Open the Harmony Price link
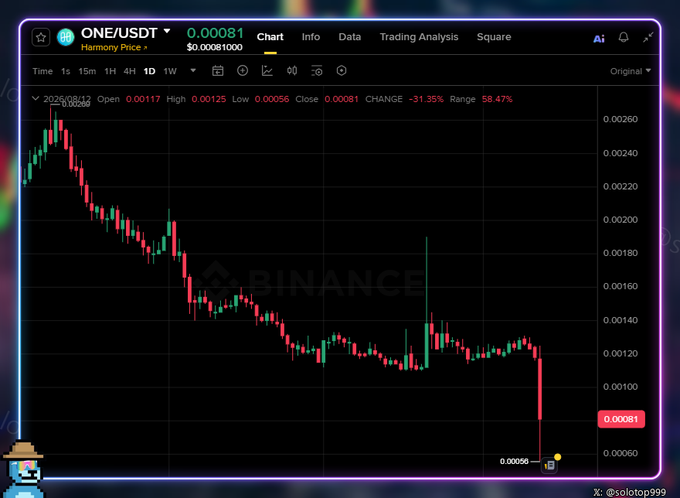The height and width of the screenshot is (498, 680). click(114, 47)
